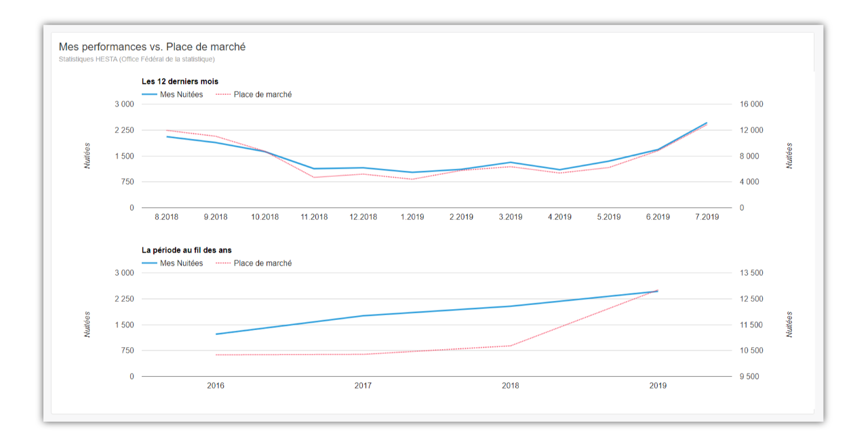
Task: Click the 13 500 right axis value
Action: [x=751, y=273]
